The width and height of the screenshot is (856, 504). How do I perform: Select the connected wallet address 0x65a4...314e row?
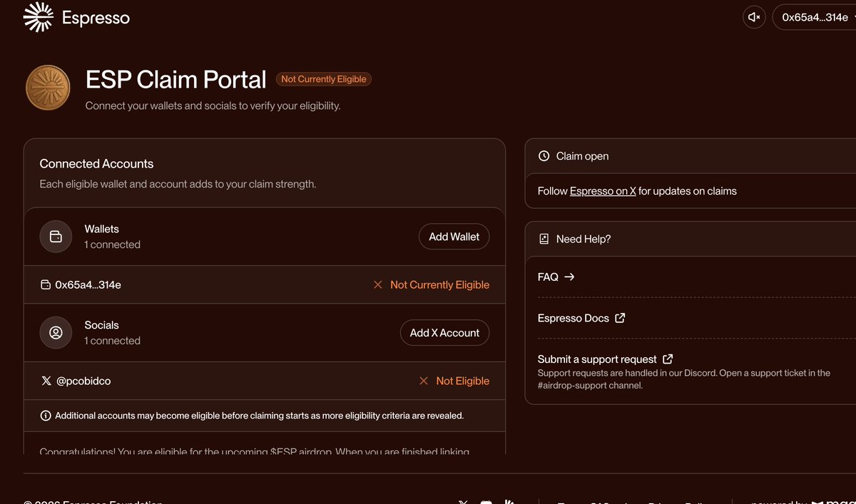88,285
